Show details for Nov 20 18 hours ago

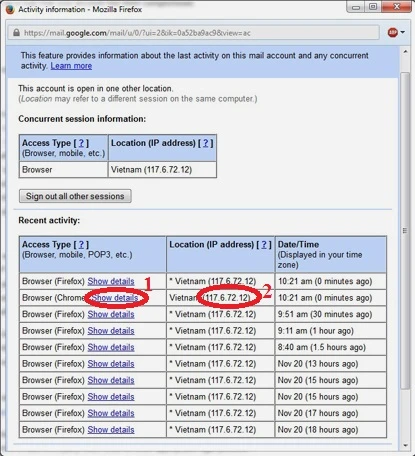[x=111, y=430]
